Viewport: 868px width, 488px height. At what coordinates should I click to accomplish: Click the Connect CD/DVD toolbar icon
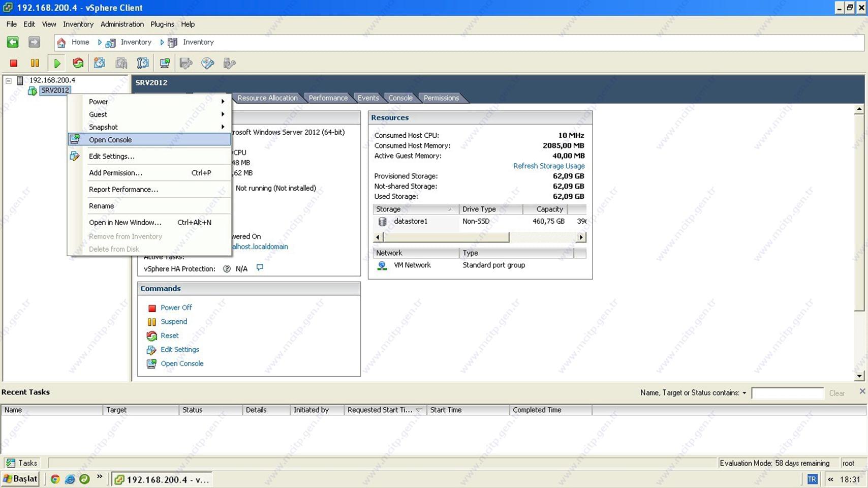pos(207,63)
